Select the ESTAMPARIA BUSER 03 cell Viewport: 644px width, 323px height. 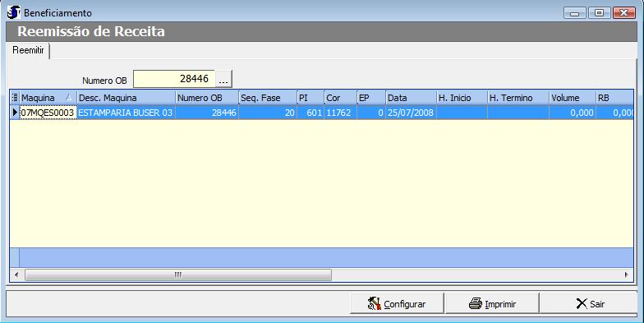click(126, 113)
